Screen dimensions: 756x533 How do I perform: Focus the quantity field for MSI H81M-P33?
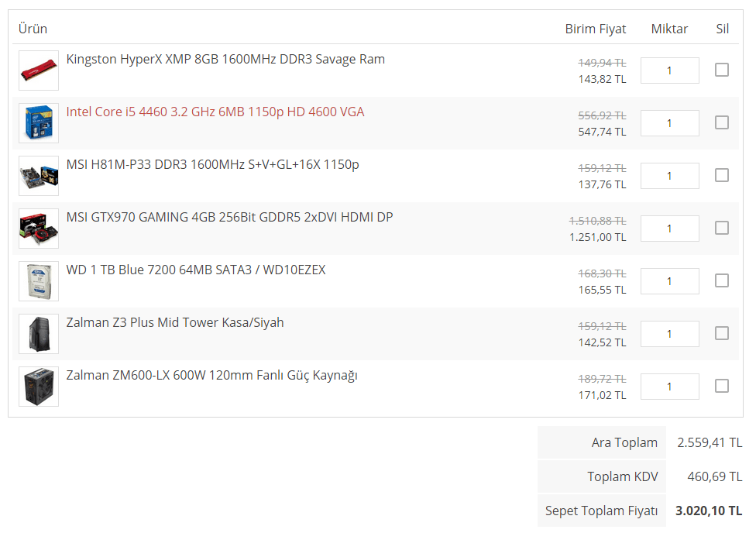[x=669, y=176]
